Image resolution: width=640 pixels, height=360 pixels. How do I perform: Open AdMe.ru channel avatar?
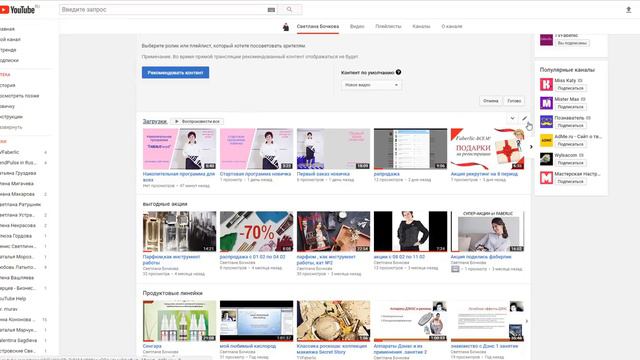point(546,140)
